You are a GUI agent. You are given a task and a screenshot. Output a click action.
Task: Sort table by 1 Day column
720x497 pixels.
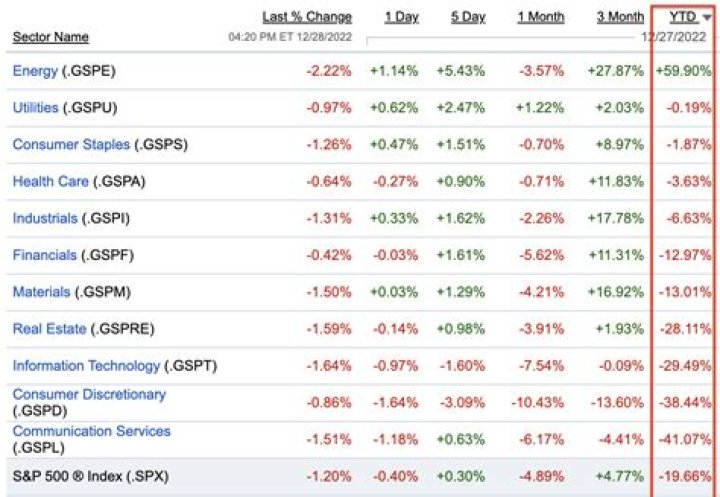[x=401, y=17]
